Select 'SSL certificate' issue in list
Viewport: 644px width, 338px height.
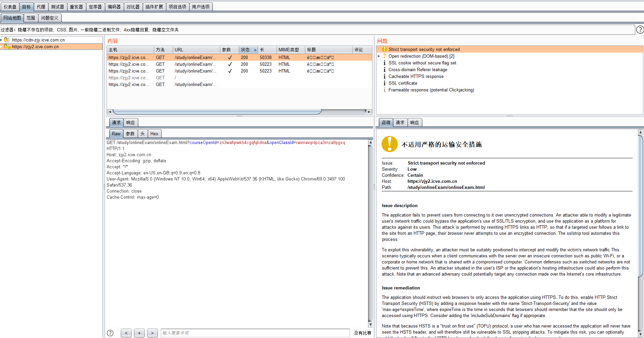click(403, 83)
